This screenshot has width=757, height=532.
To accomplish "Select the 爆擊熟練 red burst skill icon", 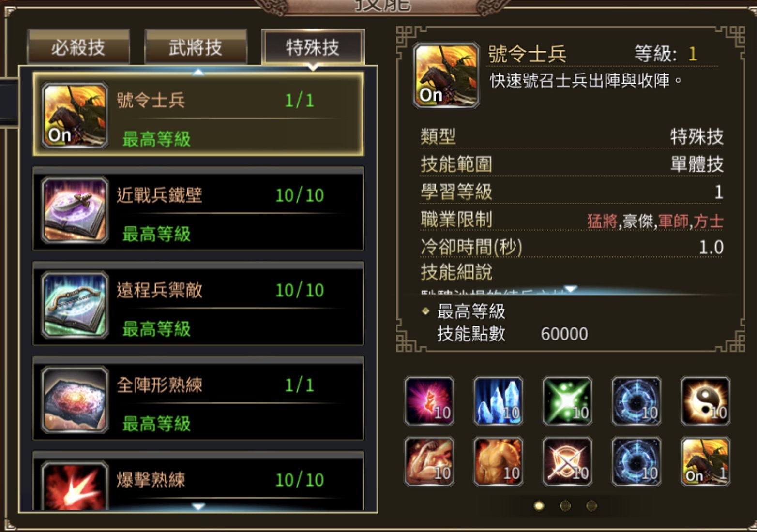I will click(x=75, y=486).
